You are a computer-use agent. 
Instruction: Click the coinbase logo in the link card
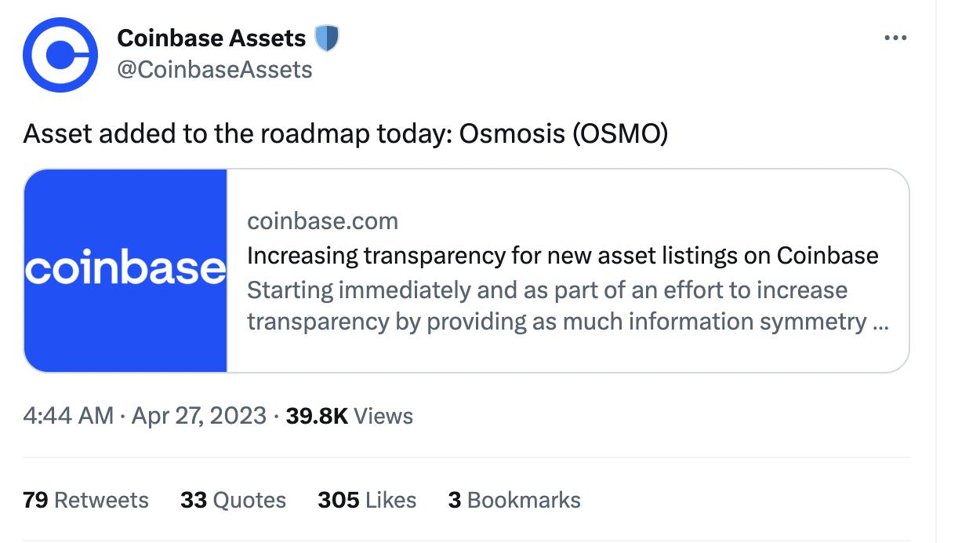pos(125,270)
